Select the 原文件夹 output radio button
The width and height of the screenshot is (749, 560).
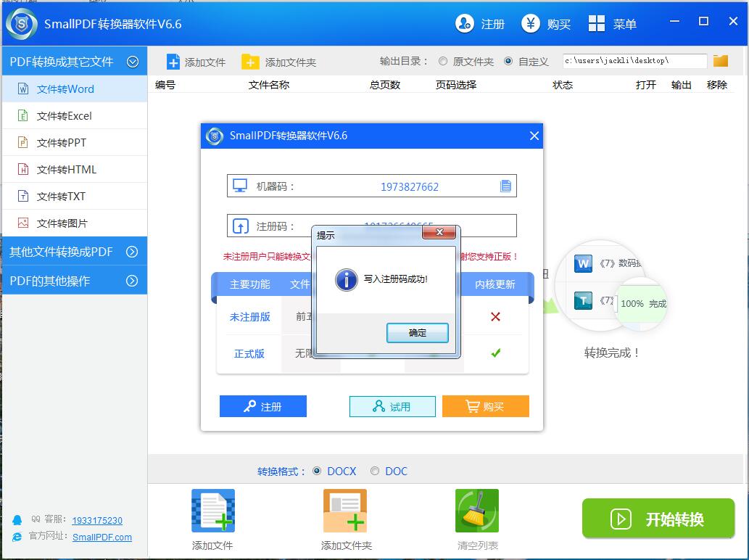(x=443, y=61)
